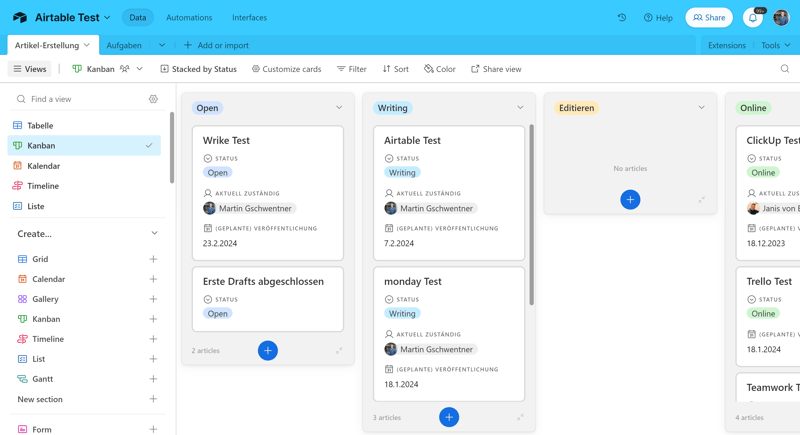Open the Editieren stack options chevron
This screenshot has width=800, height=435.
pos(702,108)
